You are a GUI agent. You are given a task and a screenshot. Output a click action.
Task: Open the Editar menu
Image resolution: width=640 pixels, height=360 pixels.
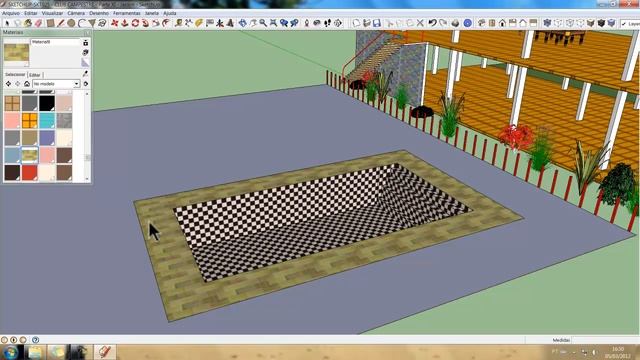point(31,13)
